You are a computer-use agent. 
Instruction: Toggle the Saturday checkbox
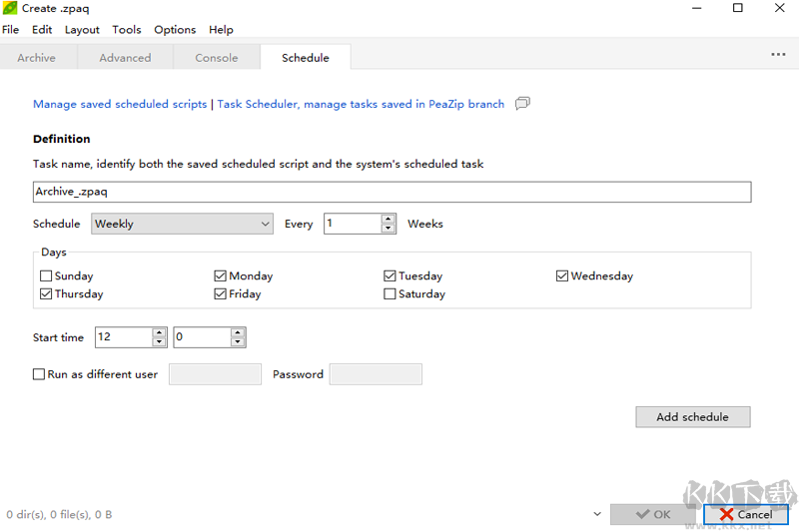pos(391,294)
